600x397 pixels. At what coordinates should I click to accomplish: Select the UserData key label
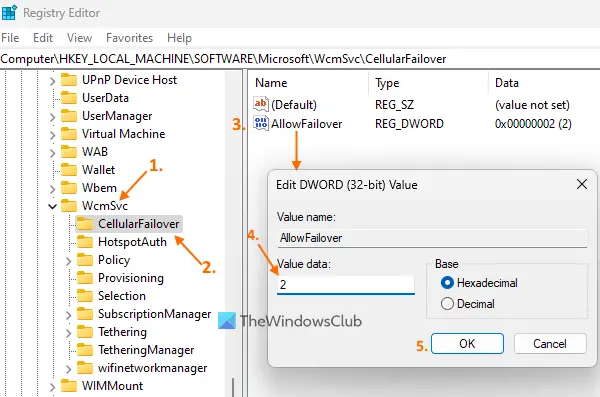(105, 98)
